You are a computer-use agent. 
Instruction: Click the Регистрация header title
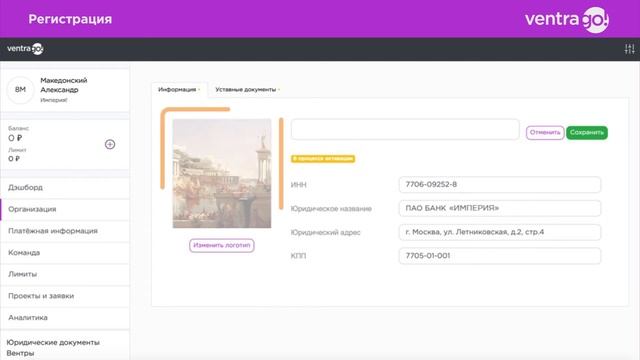[70, 19]
